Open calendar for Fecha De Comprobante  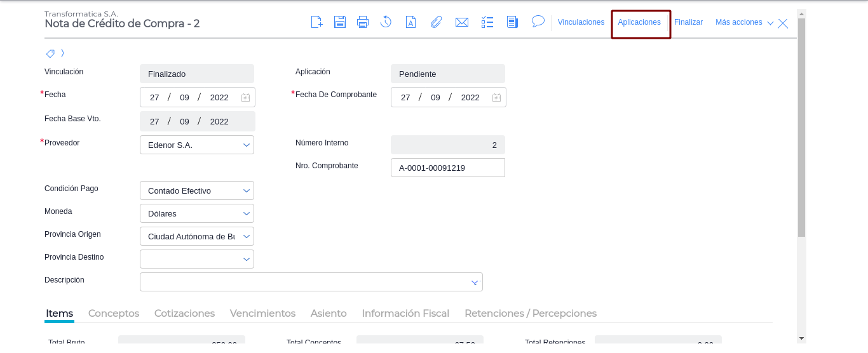pos(496,98)
